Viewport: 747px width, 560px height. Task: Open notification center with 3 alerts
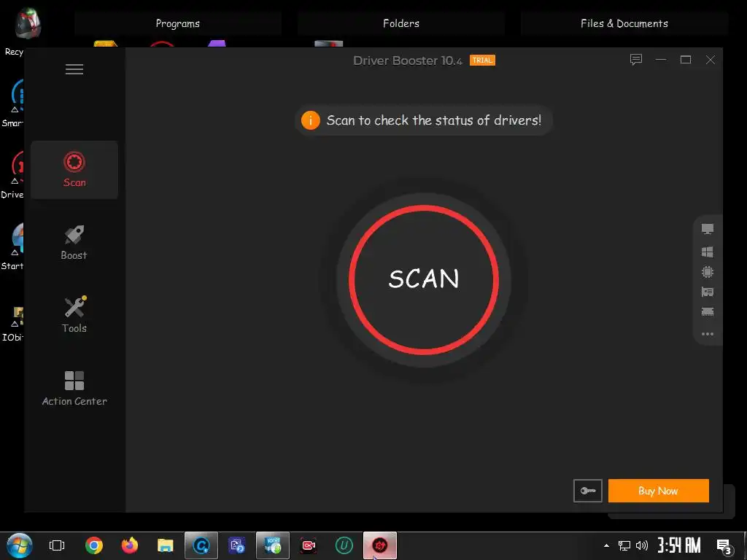pos(724,546)
